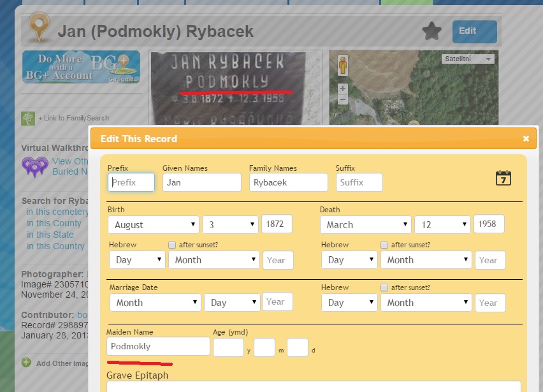Click the Link to FamilySearch tree icon
Image resolution: width=543 pixels, height=392 pixels.
[x=28, y=118]
